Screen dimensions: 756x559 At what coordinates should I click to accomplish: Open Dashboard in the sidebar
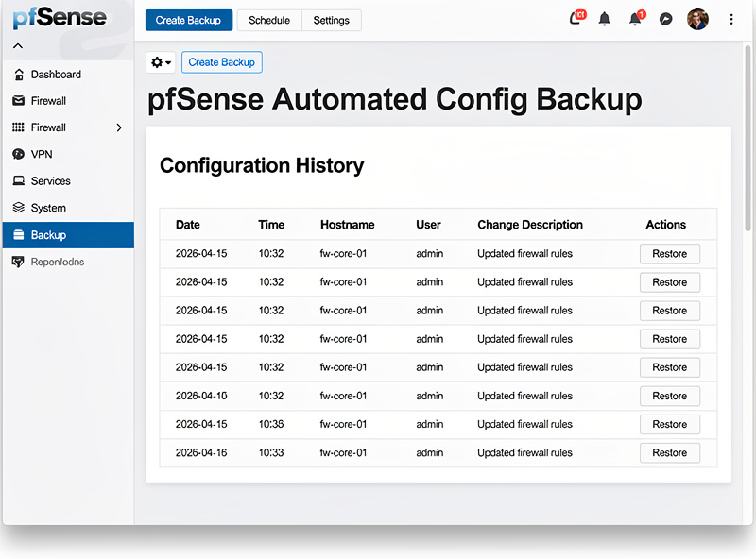[x=68, y=75]
